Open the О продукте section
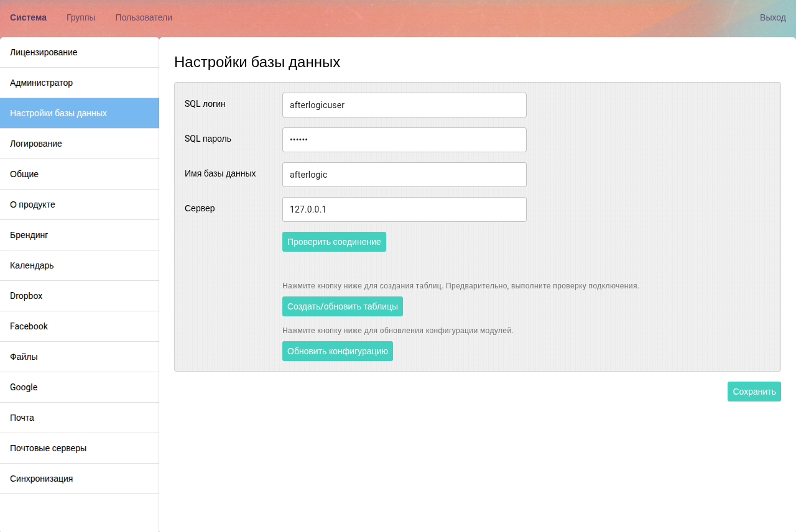Image resolution: width=796 pixels, height=532 pixels. coord(32,204)
